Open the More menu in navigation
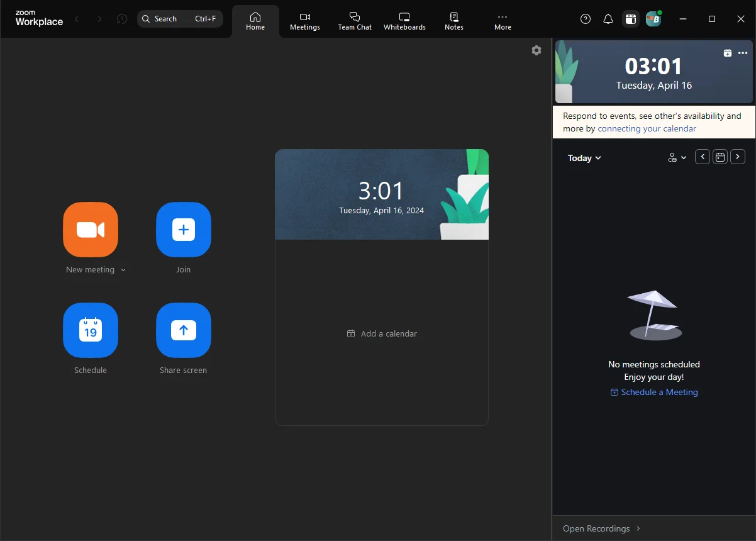The width and height of the screenshot is (756, 541). pos(503,21)
